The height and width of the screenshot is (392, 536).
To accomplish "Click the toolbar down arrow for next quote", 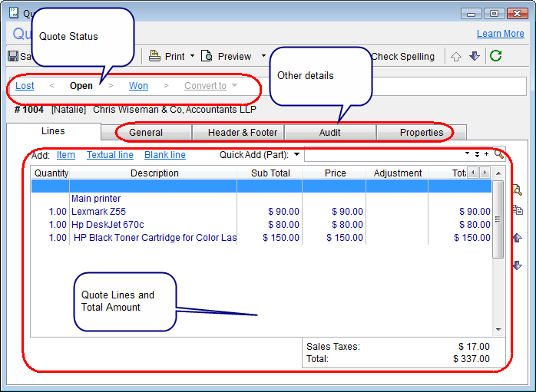I will [474, 56].
